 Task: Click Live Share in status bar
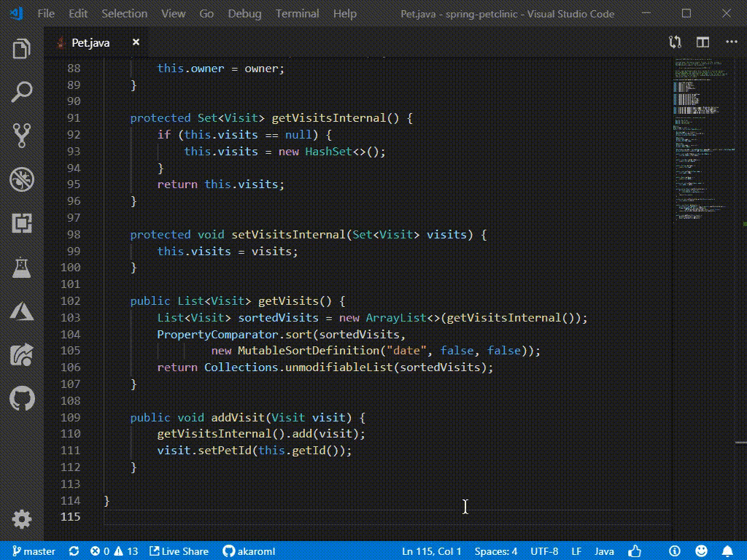coord(179,551)
